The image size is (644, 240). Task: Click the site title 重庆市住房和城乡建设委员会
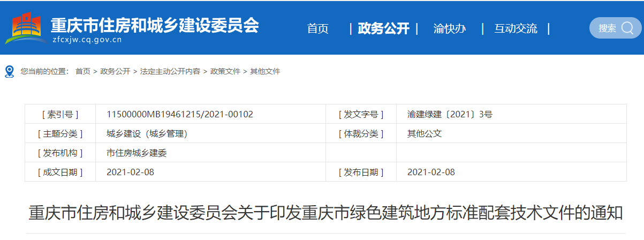155,24
